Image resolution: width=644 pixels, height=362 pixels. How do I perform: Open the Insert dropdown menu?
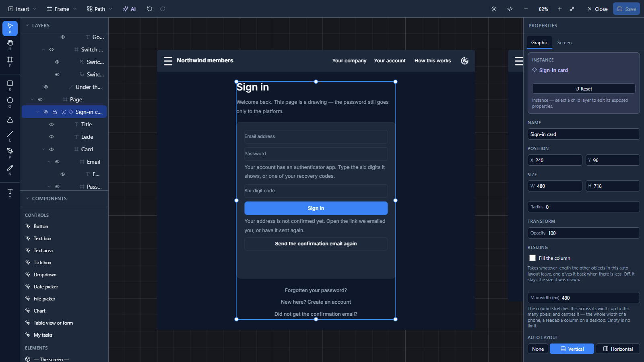click(22, 9)
